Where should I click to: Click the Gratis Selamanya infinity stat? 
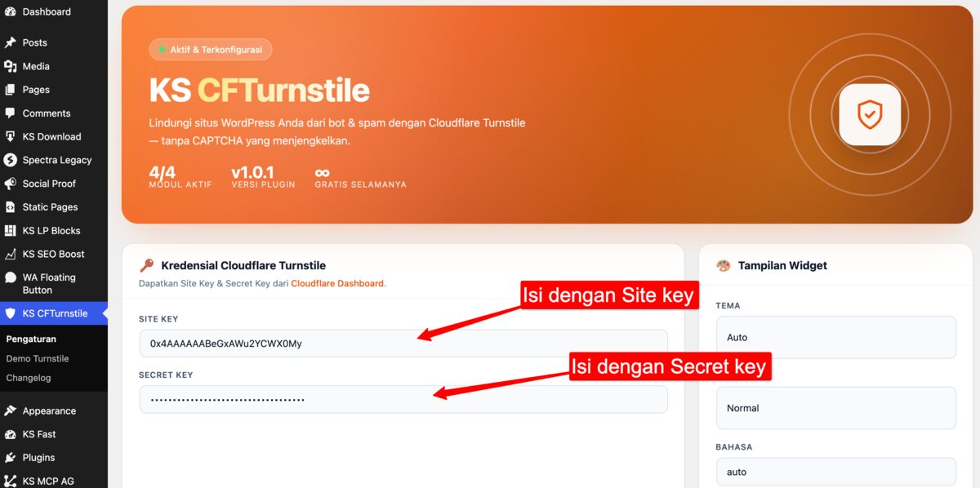point(360,177)
